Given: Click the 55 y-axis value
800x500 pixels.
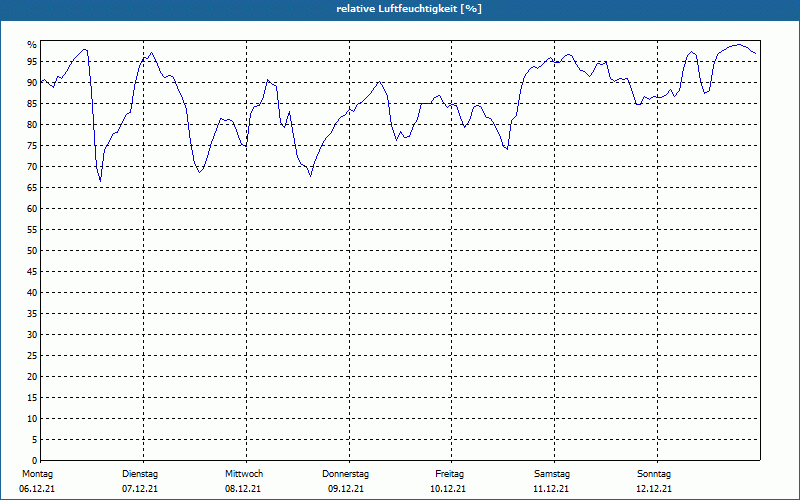Looking at the screenshot, I should [32, 230].
